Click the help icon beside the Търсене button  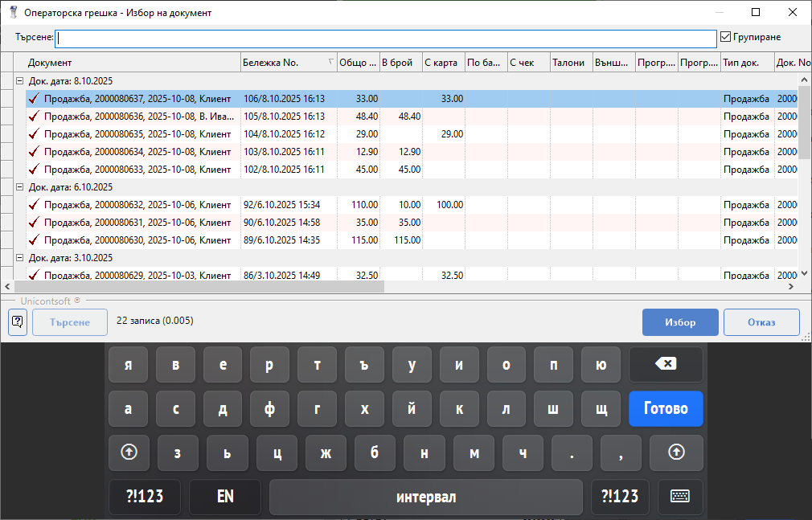18,322
